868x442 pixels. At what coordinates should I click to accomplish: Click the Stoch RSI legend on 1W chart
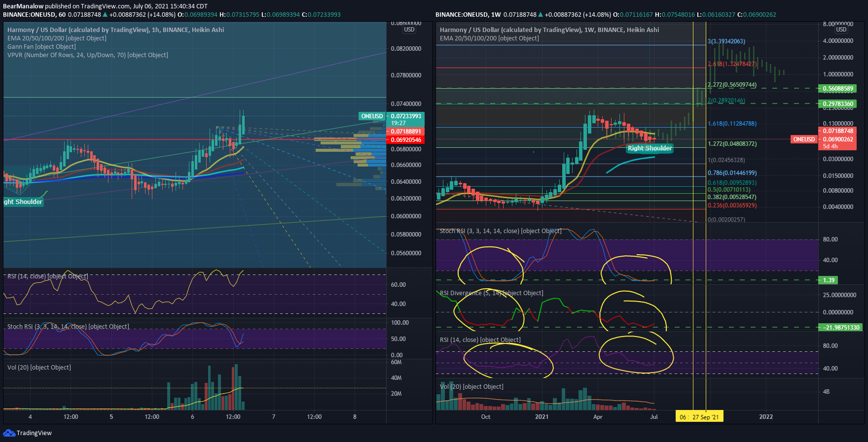[x=501, y=231]
